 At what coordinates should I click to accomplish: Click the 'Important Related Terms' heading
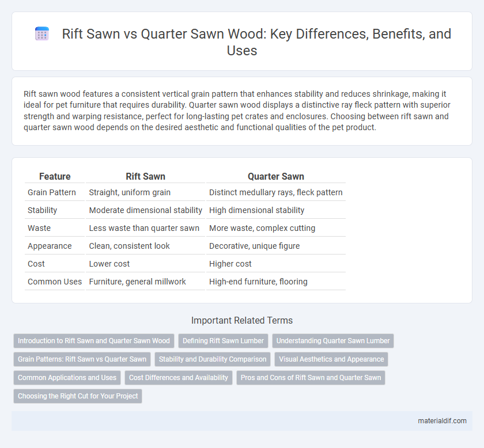pyautogui.click(x=241, y=320)
